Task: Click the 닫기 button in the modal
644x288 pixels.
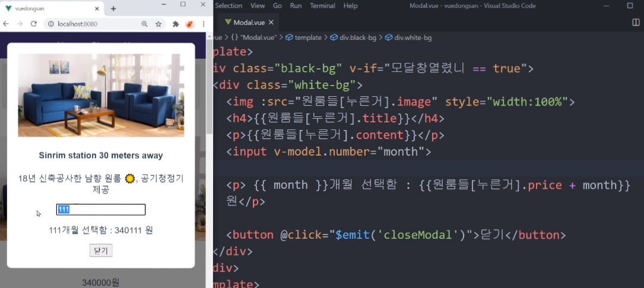Action: [x=101, y=251]
